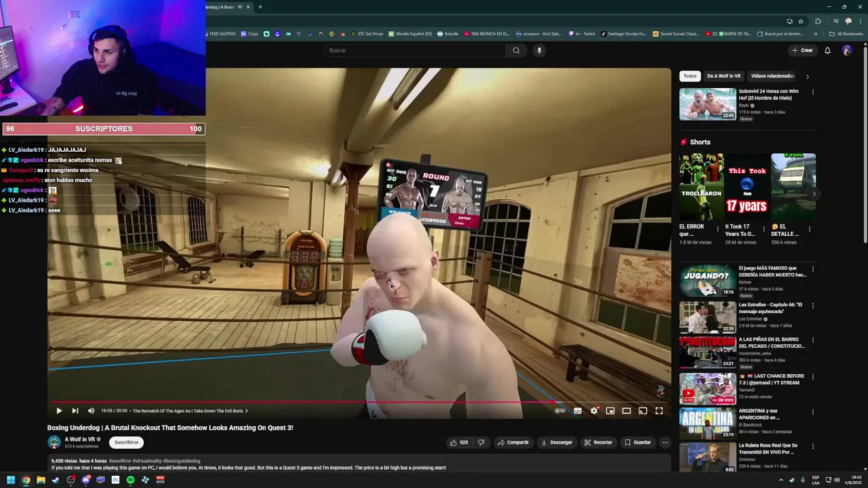
Task: Bookmark this page with the star
Action: click(x=801, y=21)
